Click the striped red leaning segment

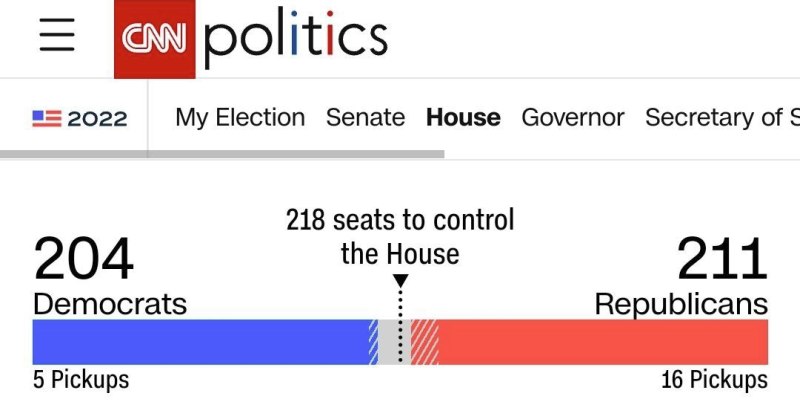tap(424, 342)
